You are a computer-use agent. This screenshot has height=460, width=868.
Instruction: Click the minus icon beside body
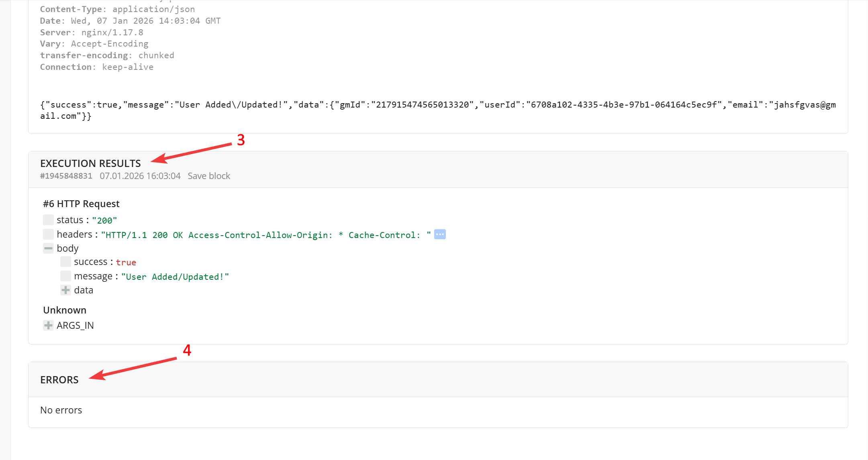pyautogui.click(x=48, y=248)
